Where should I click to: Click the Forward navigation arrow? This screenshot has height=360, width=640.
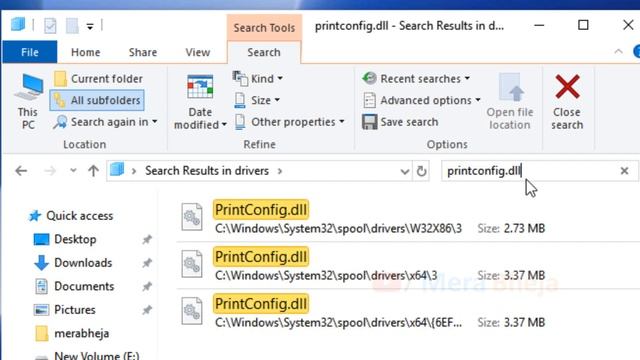pyautogui.click(x=50, y=171)
